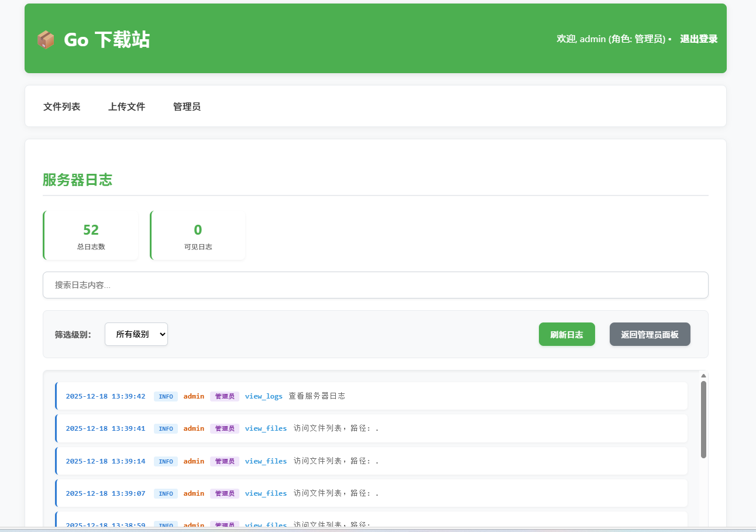The image size is (756, 532).
Task: Click view_files in the 13:39:41 log row
Action: [x=266, y=428]
